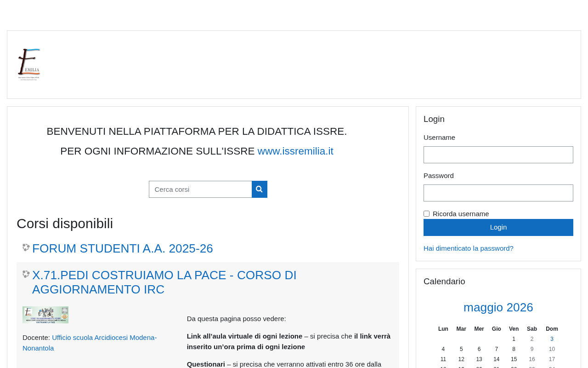Select day 12 in the calendar
Viewport: 588px width, 368px height.
click(461, 359)
